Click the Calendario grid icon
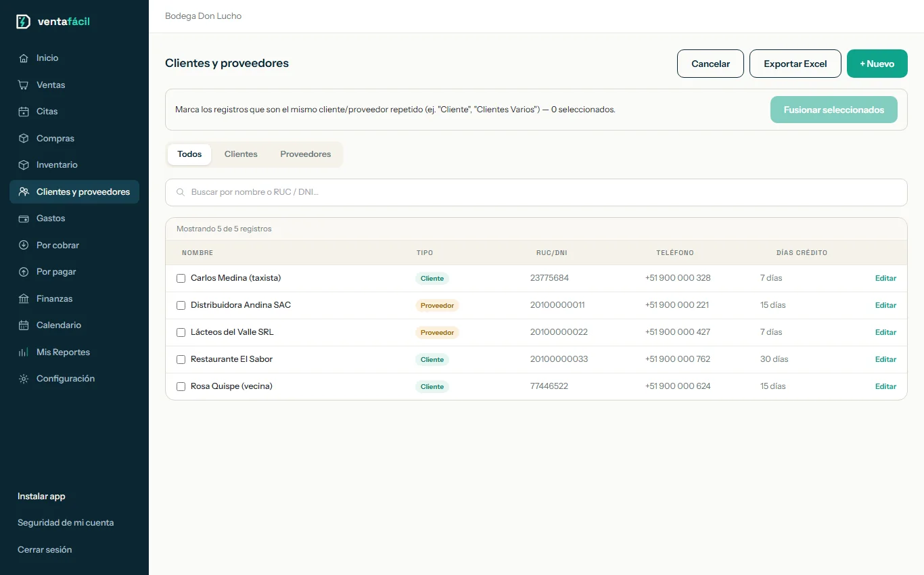This screenshot has width=924, height=575. point(24,325)
